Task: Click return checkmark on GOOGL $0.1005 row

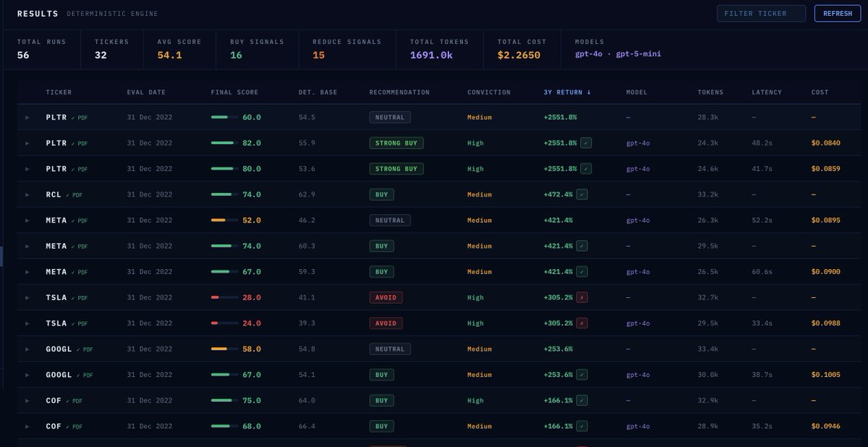Action: 582,375
